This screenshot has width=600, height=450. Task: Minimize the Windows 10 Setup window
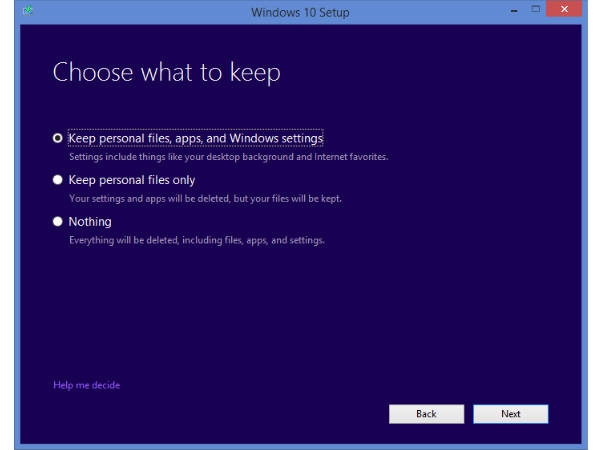(x=514, y=11)
